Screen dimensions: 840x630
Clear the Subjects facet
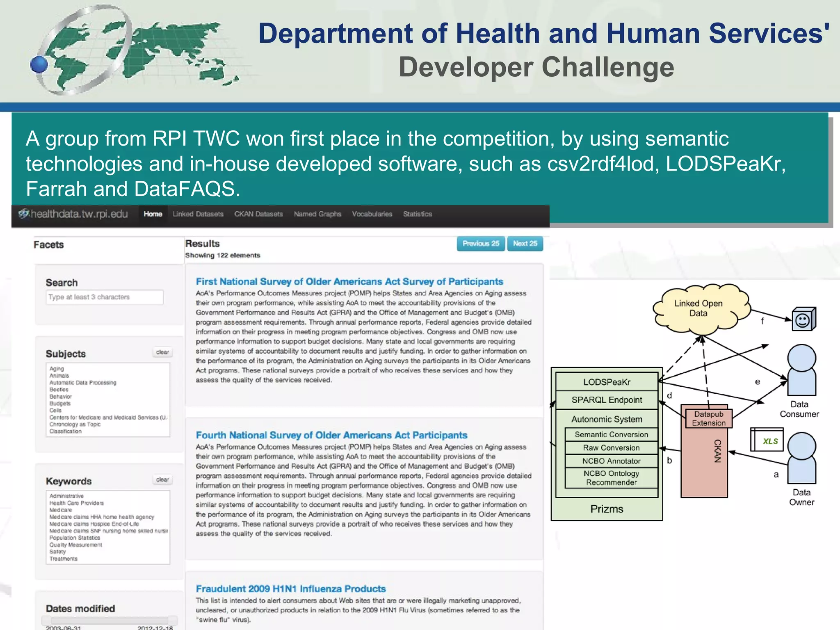point(162,352)
